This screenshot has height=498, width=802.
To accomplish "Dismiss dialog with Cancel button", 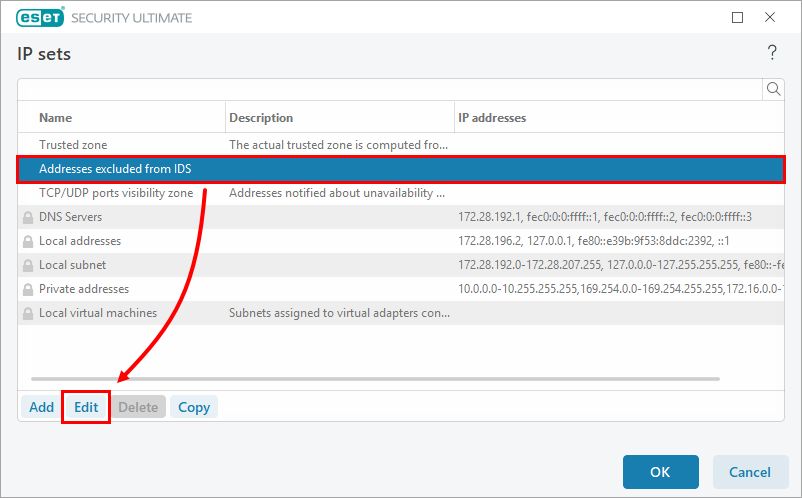I will click(749, 472).
